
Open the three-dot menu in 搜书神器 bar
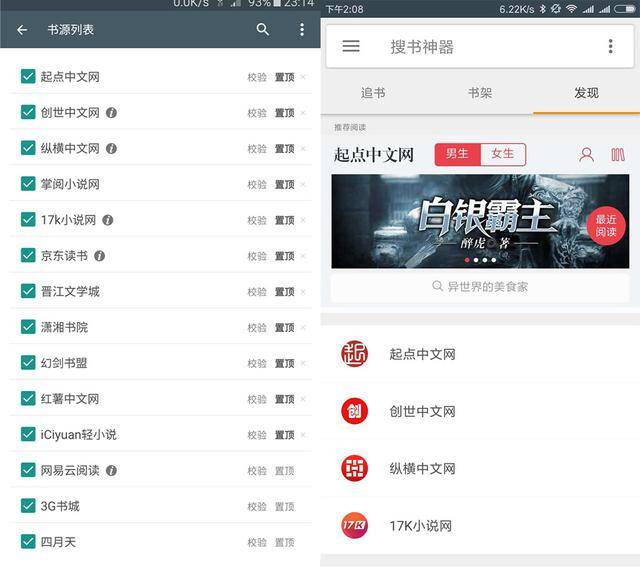click(x=610, y=47)
